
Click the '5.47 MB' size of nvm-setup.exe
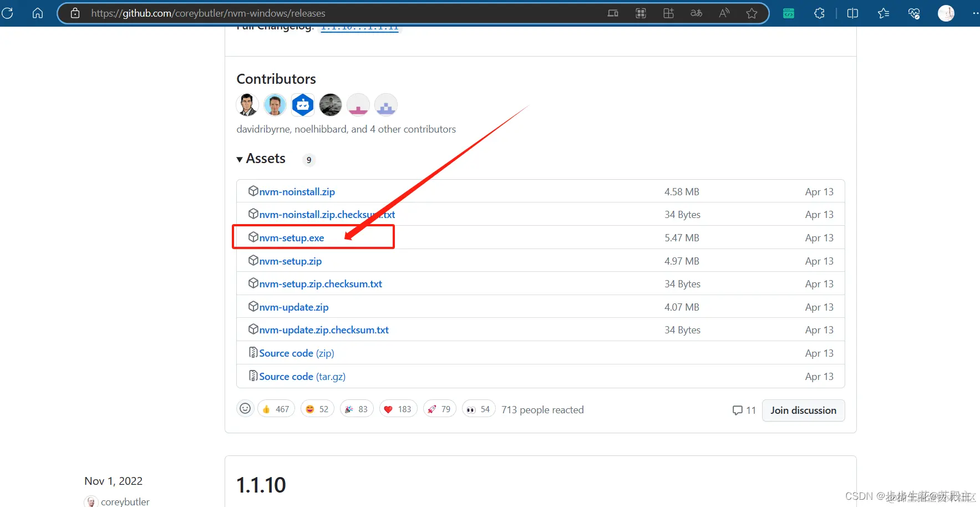pos(682,237)
